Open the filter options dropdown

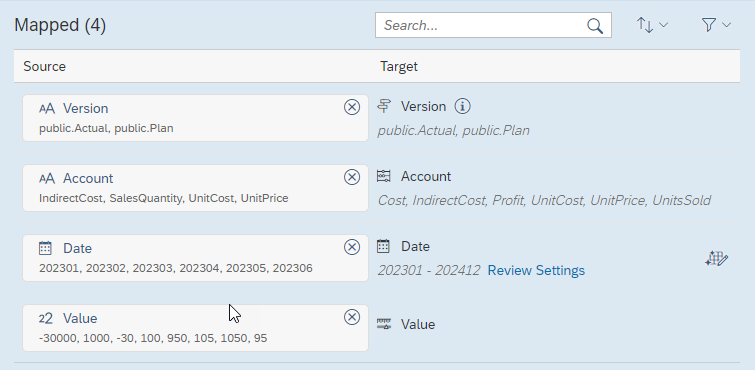coord(716,25)
